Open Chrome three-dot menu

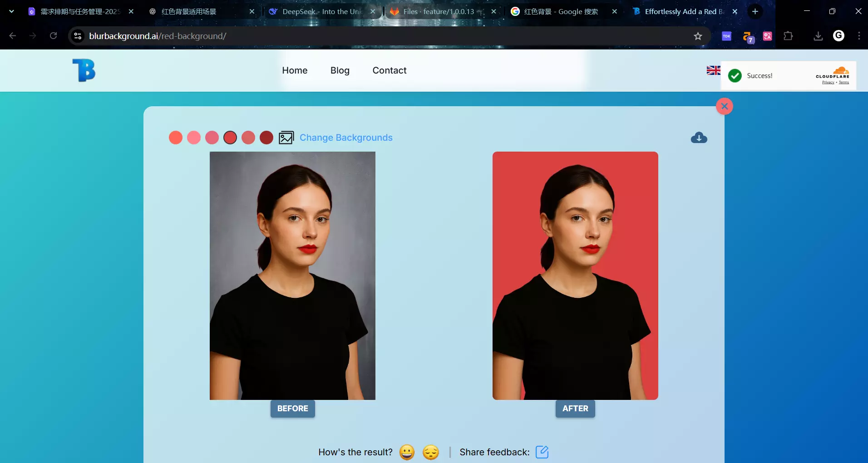click(x=859, y=36)
